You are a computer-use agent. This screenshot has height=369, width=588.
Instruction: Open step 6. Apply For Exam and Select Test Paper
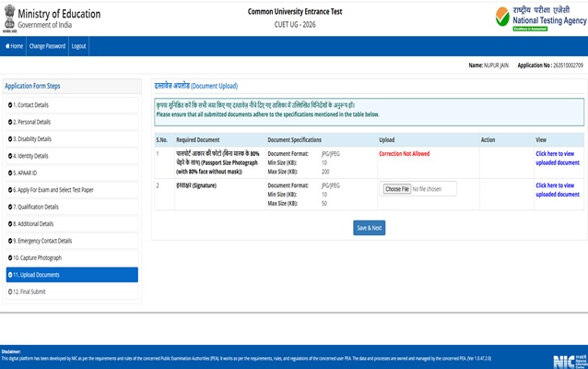(72, 190)
